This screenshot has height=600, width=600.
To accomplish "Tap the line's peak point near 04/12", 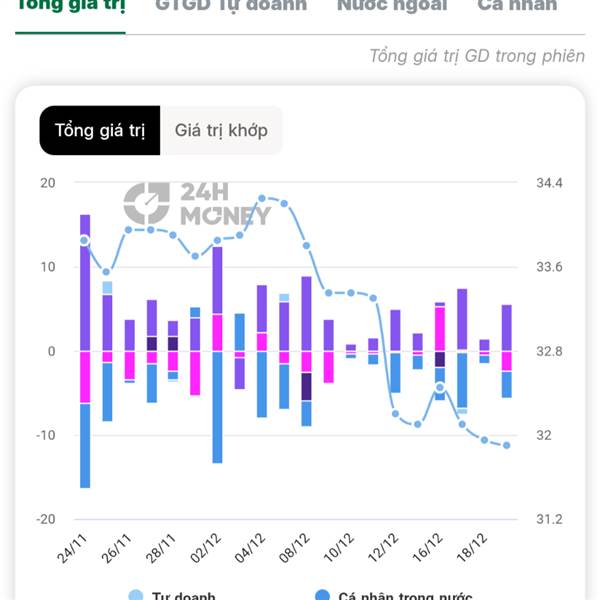I will click(262, 199).
